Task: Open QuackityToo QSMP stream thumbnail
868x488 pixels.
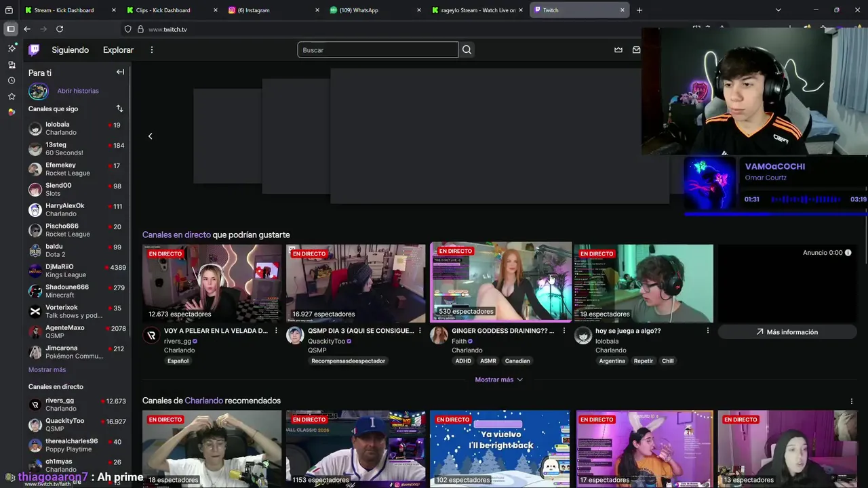Action: click(x=355, y=283)
